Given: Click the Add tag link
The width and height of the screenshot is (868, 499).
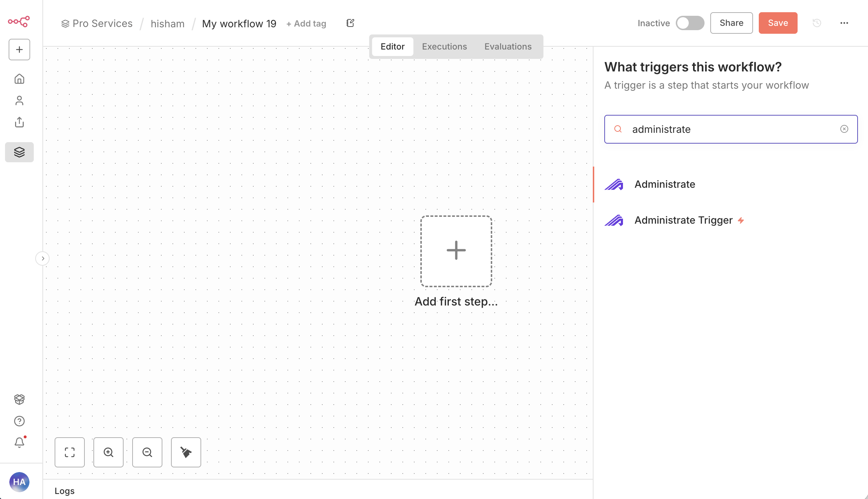Looking at the screenshot, I should (306, 24).
